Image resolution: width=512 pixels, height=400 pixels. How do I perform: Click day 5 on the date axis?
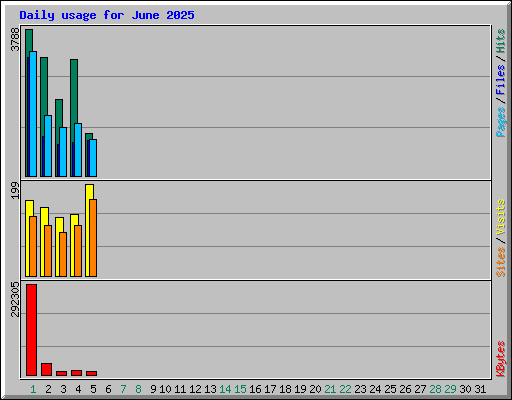pyautogui.click(x=93, y=389)
